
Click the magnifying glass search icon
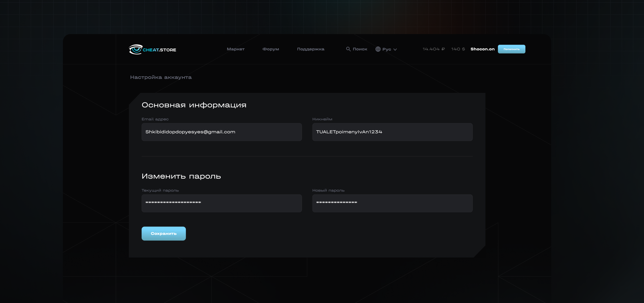tap(348, 49)
